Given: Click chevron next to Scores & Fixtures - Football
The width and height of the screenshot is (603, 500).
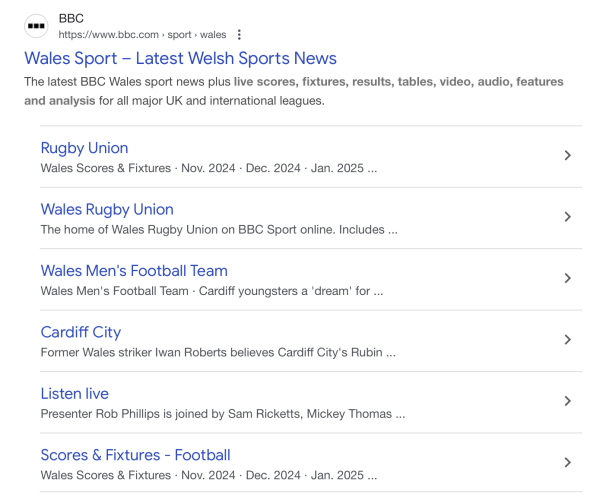Looking at the screenshot, I should (567, 462).
